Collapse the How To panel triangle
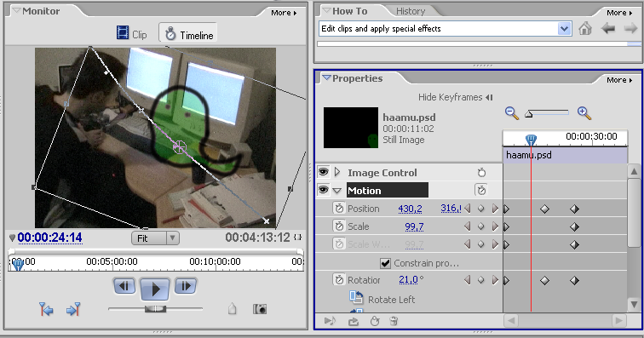This screenshot has height=338, width=644. pyautogui.click(x=326, y=11)
